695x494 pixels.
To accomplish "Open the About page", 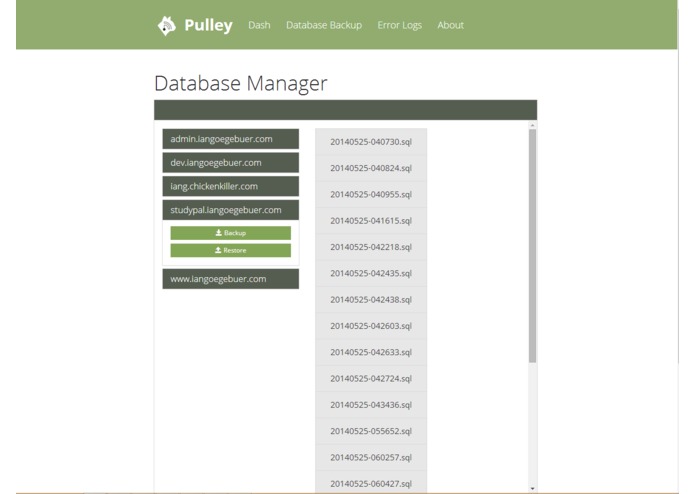I will tap(450, 25).
